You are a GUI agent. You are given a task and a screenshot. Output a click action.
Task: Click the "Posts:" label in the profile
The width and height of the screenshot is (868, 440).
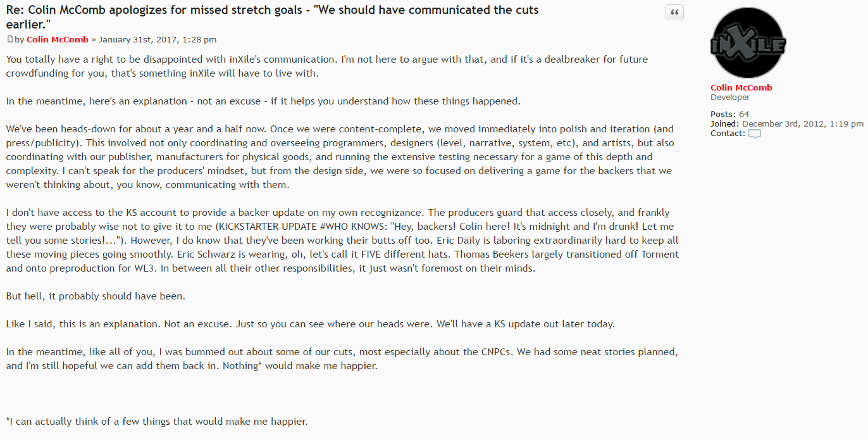click(x=723, y=115)
